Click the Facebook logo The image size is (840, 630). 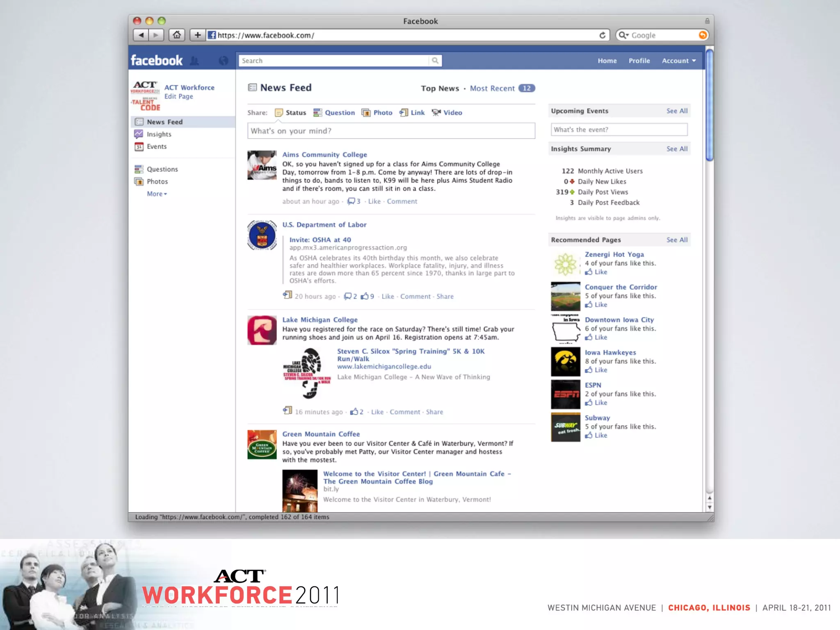(x=157, y=61)
